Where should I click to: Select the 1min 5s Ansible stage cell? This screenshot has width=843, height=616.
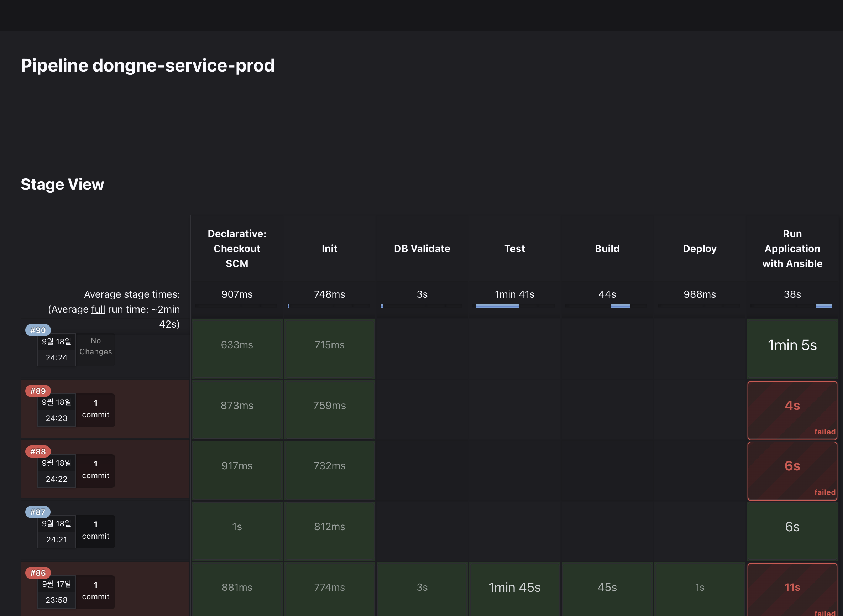click(792, 348)
